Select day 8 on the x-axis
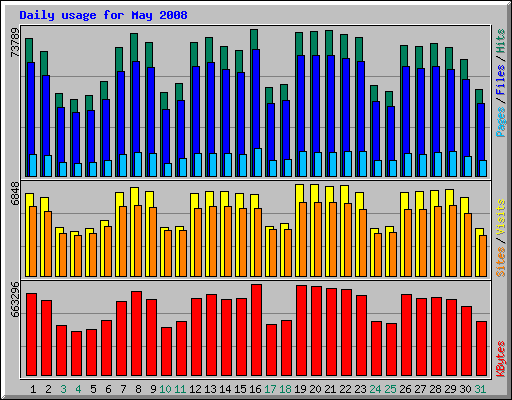Image resolution: width=512 pixels, height=400 pixels. pyautogui.click(x=138, y=389)
